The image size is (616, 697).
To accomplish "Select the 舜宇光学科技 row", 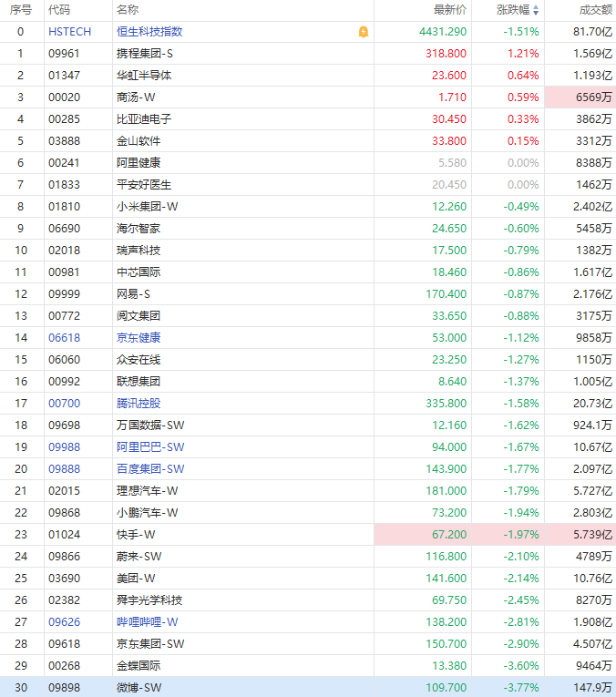I will [x=308, y=600].
